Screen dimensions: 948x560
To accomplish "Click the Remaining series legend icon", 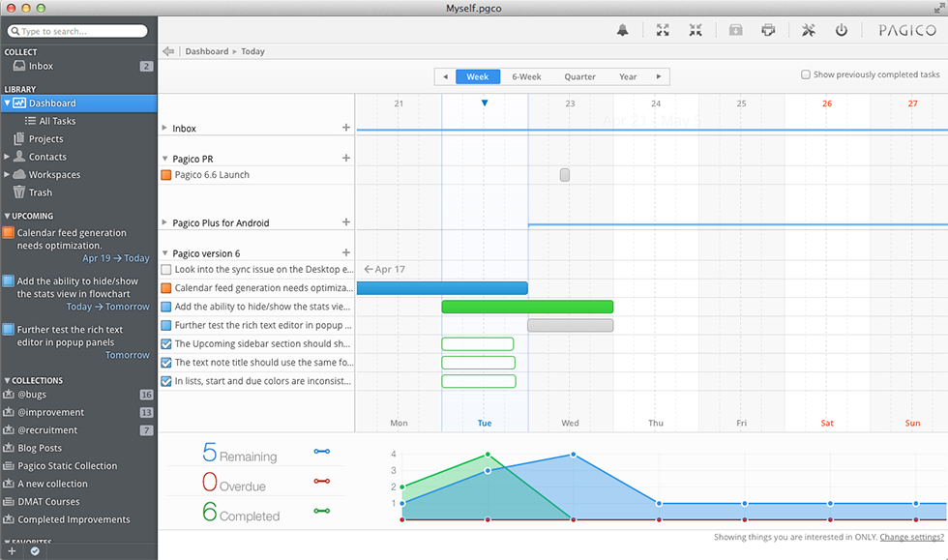I will 321,452.
